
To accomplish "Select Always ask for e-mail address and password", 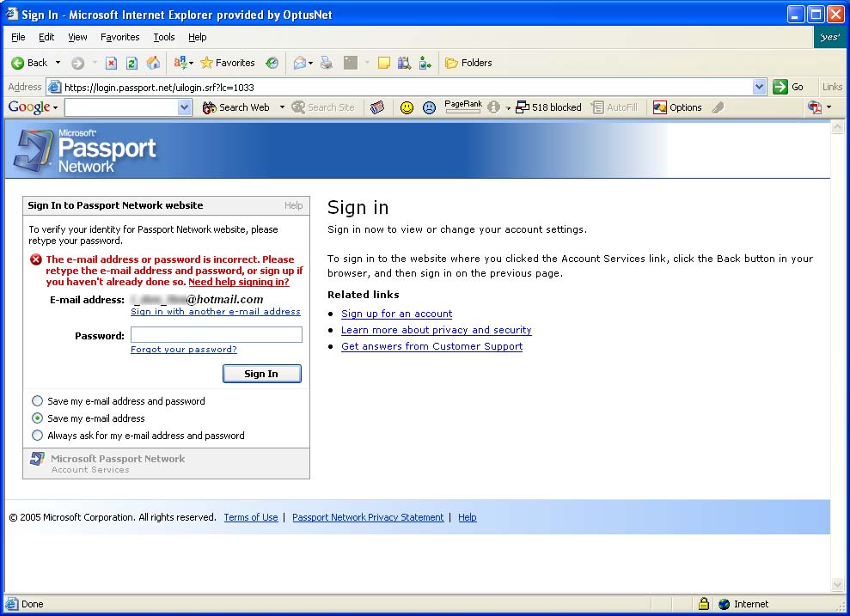I will 37,435.
